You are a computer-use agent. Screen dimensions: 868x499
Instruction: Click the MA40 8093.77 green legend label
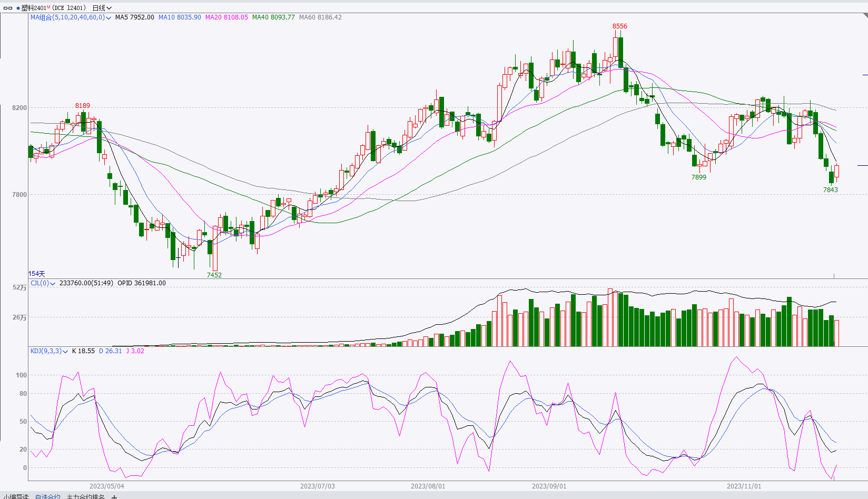(x=273, y=17)
